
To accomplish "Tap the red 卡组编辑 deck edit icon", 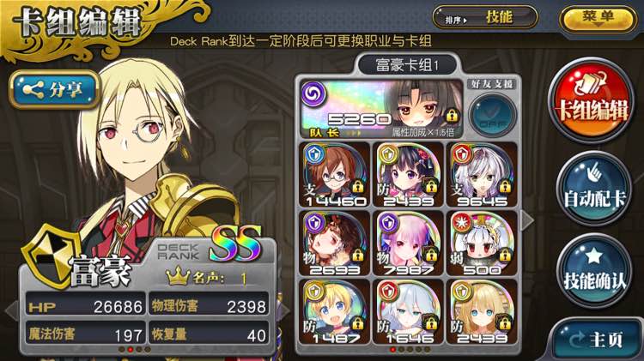I will pyautogui.click(x=592, y=101).
